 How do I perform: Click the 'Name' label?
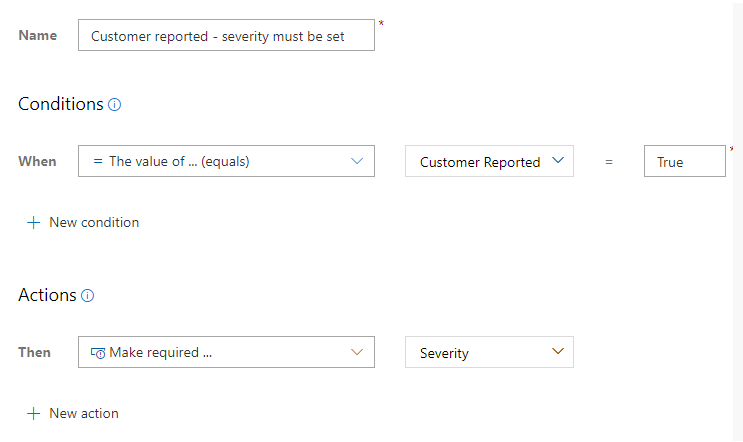[38, 36]
